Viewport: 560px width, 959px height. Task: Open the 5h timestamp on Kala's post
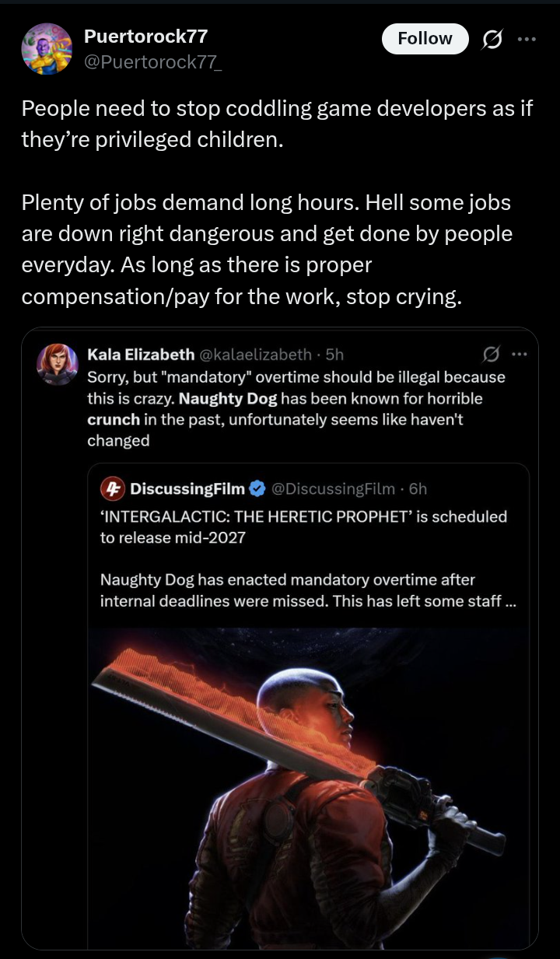[334, 355]
